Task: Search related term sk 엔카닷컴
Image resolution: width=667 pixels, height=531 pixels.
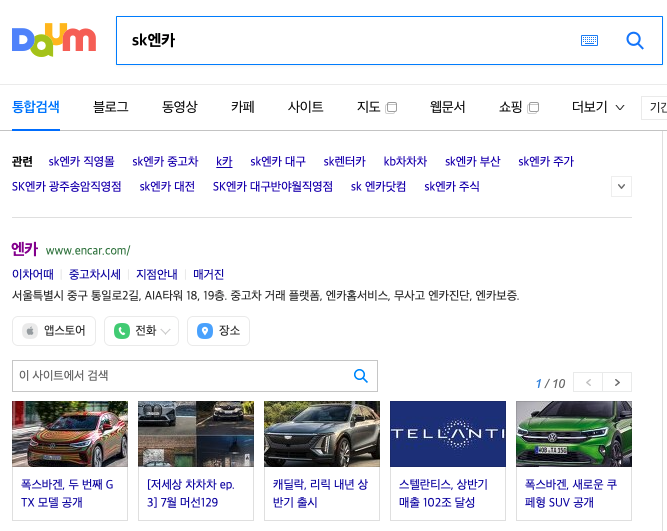Action: click(x=378, y=186)
